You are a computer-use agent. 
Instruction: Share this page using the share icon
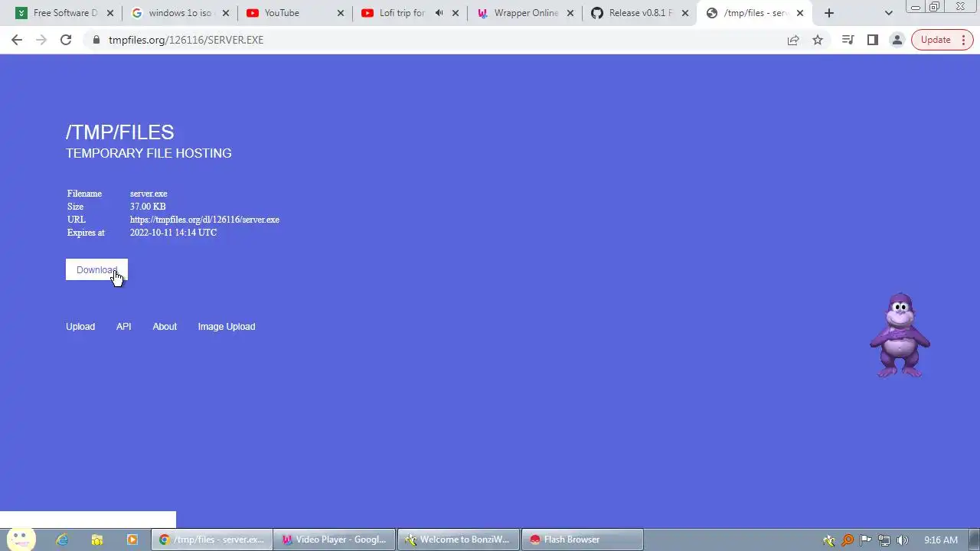(793, 40)
